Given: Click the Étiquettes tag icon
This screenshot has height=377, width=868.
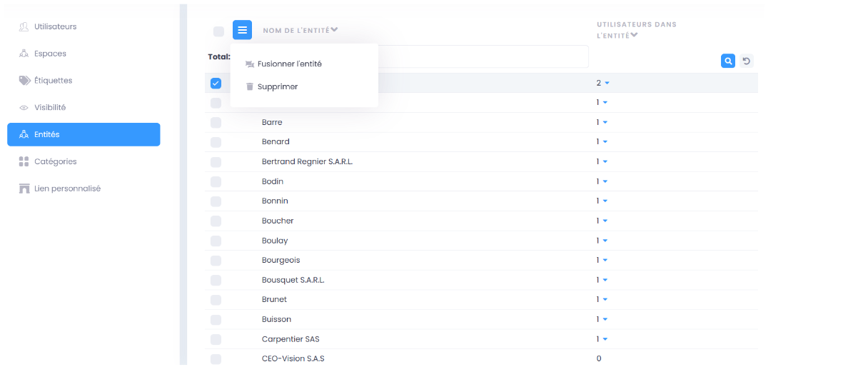Looking at the screenshot, I should (x=24, y=81).
